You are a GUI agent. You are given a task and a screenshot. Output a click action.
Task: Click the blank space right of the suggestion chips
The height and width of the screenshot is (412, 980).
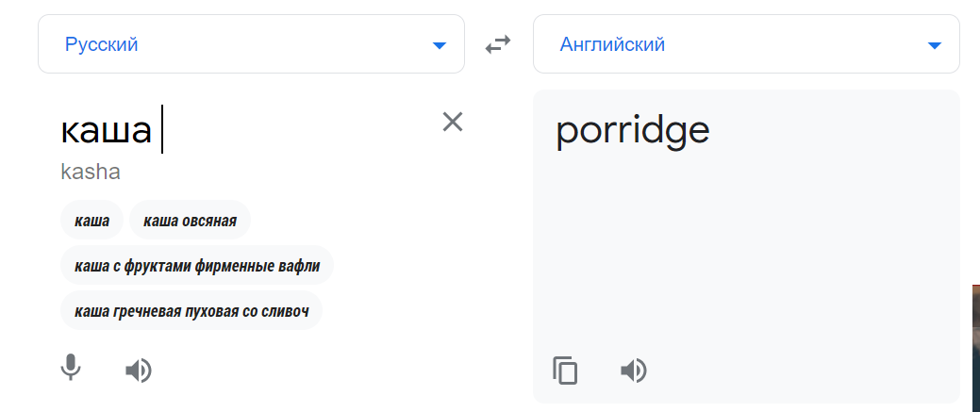406,266
